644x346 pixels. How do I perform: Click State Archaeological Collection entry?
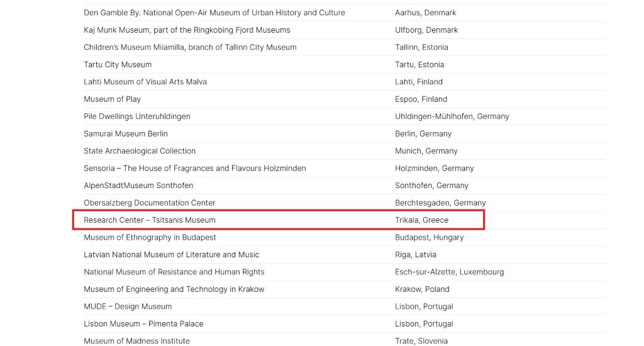pos(140,151)
